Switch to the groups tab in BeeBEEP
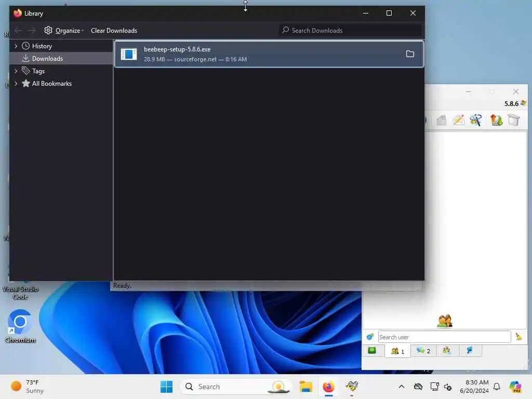 coord(447,351)
